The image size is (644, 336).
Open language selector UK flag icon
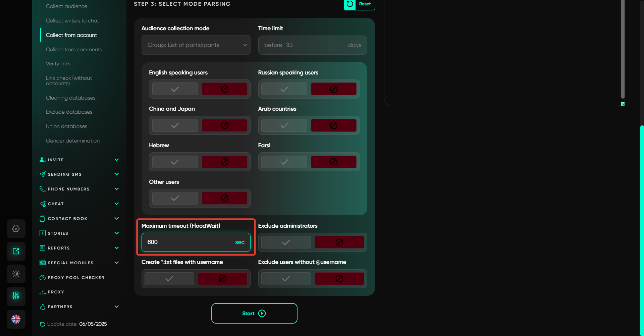(16, 319)
